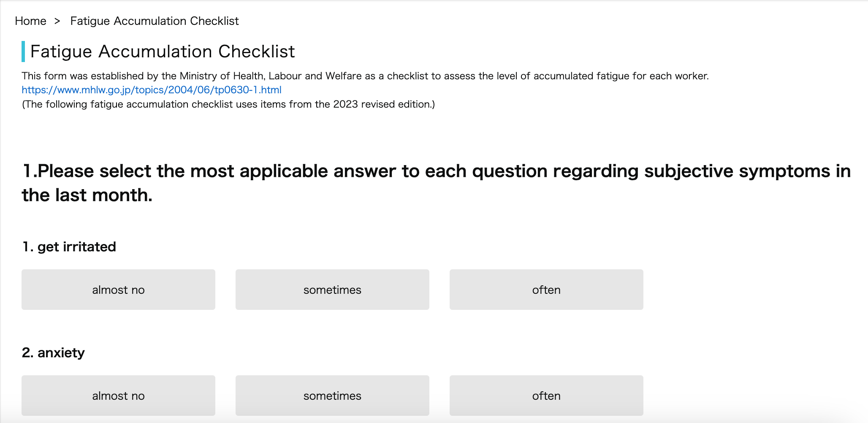
Task: Click the section 1 subjective symptoms heading
Action: [x=436, y=183]
